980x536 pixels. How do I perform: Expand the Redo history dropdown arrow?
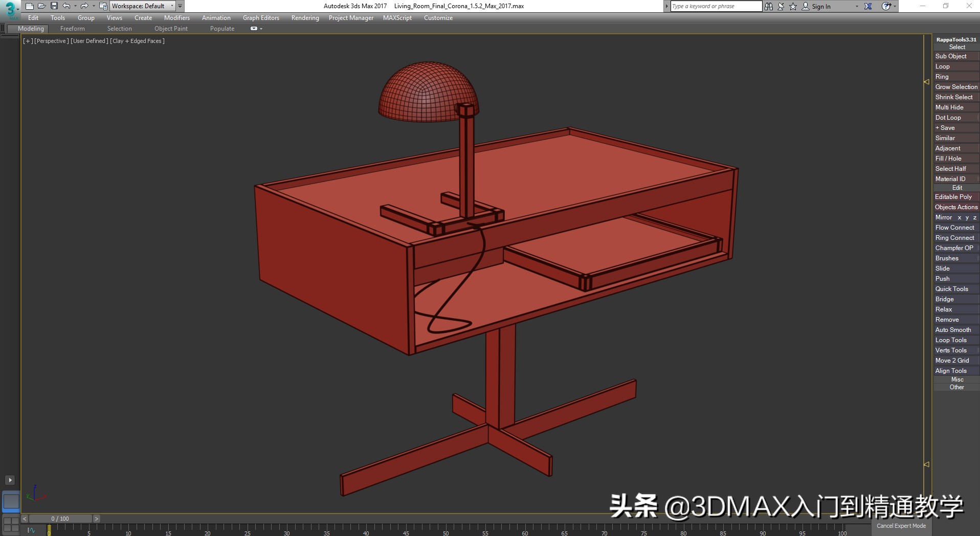pyautogui.click(x=94, y=6)
